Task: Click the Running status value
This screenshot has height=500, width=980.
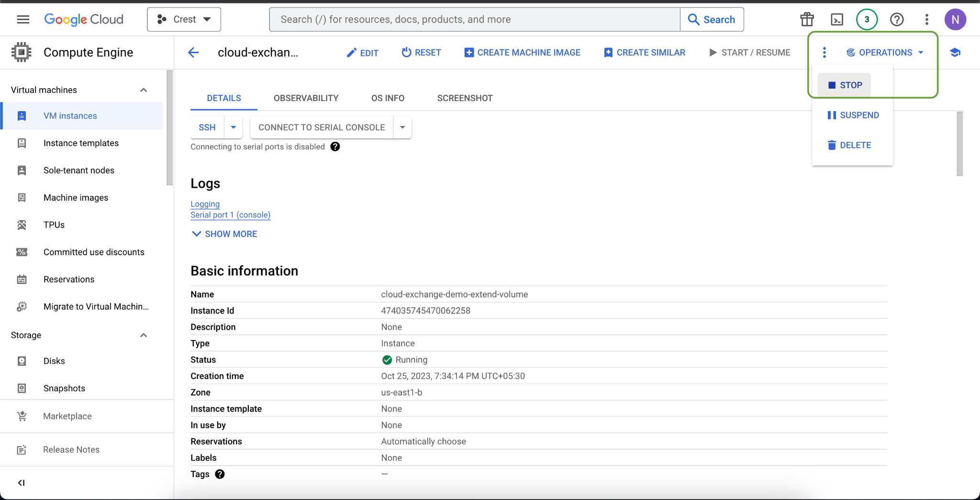Action: point(405,360)
